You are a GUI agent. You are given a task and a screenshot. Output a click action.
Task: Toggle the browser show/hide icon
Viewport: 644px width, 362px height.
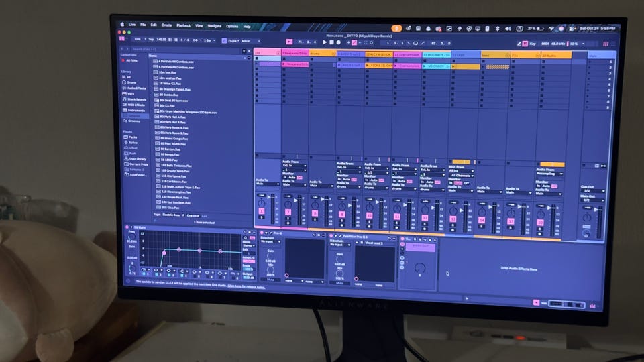(122, 39)
